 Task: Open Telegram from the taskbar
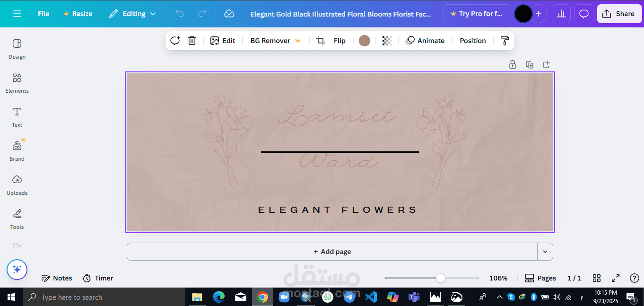(349, 297)
